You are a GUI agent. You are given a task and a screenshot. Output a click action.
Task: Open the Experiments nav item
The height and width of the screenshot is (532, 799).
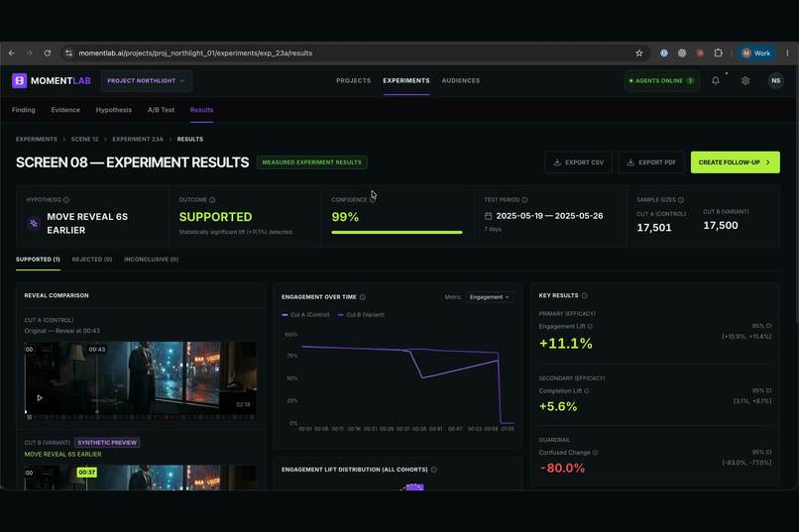click(406, 80)
